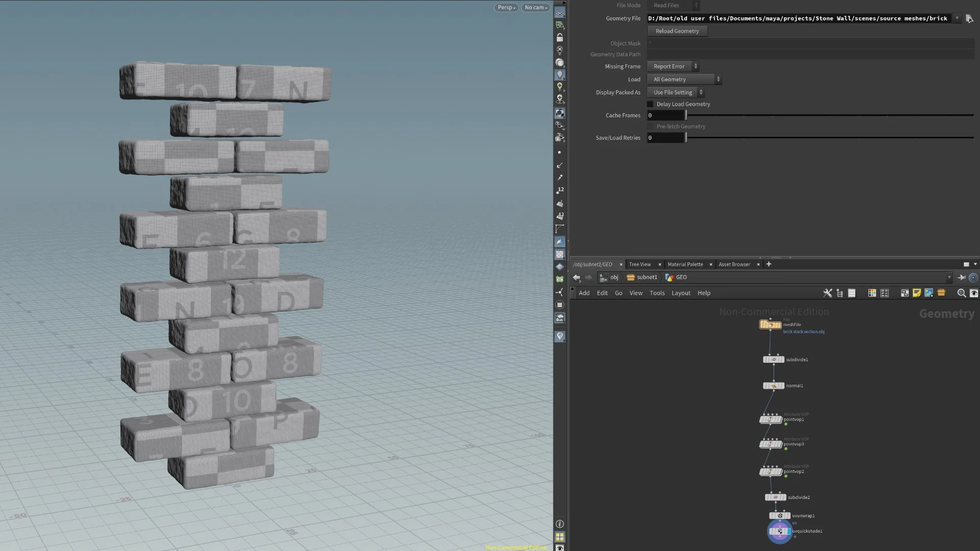Toggle display flag on uvquickshade1 node
The image size is (980, 551).
tap(789, 531)
